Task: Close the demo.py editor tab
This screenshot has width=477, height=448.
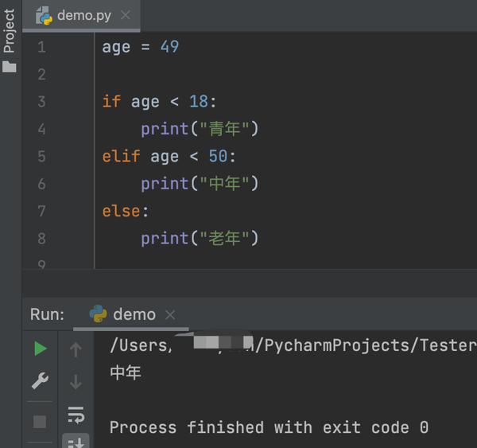Action: click(126, 15)
